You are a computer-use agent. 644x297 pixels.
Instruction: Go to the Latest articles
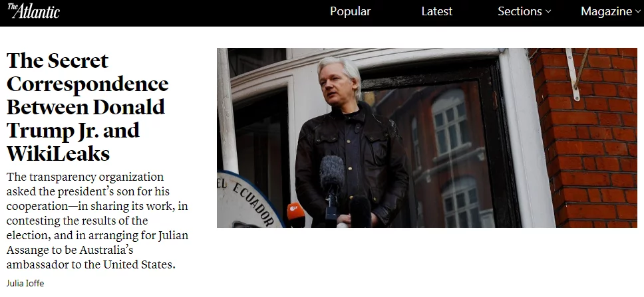pyautogui.click(x=436, y=11)
